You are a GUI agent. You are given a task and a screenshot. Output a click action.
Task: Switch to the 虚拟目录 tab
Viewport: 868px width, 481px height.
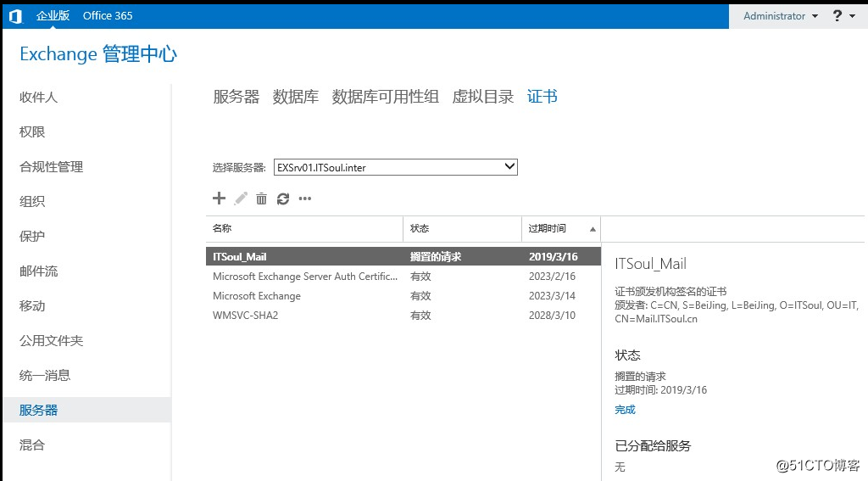482,97
